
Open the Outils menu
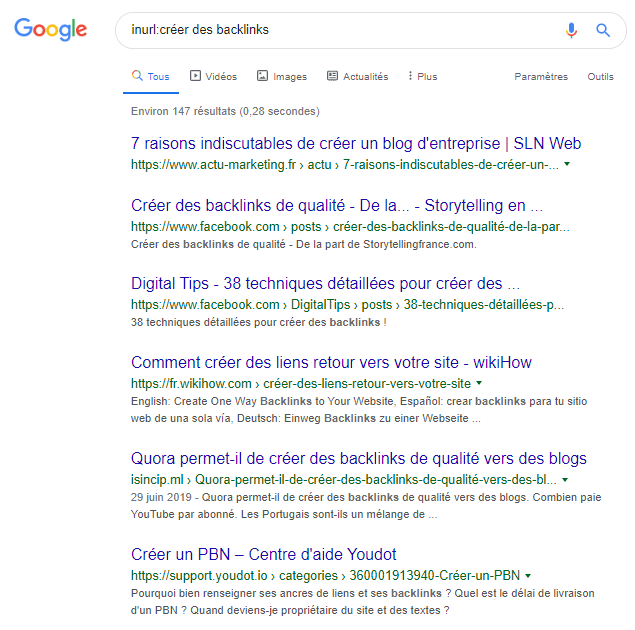(x=601, y=77)
